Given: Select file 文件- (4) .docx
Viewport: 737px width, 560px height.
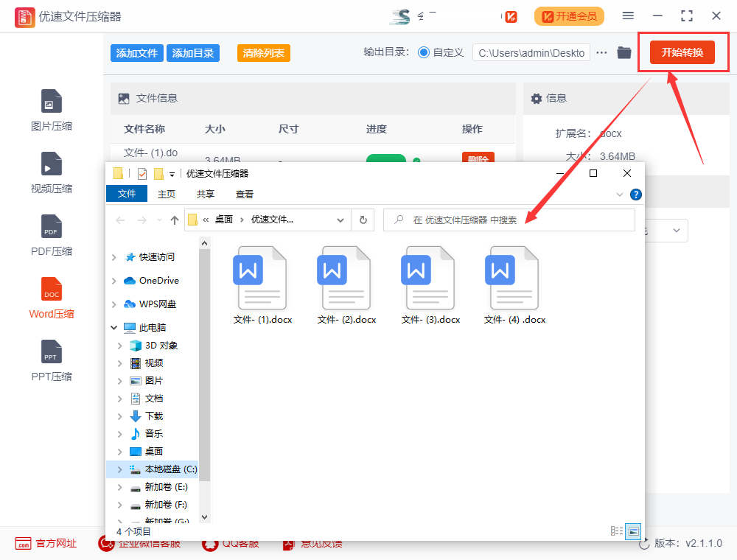Looking at the screenshot, I should (x=514, y=285).
